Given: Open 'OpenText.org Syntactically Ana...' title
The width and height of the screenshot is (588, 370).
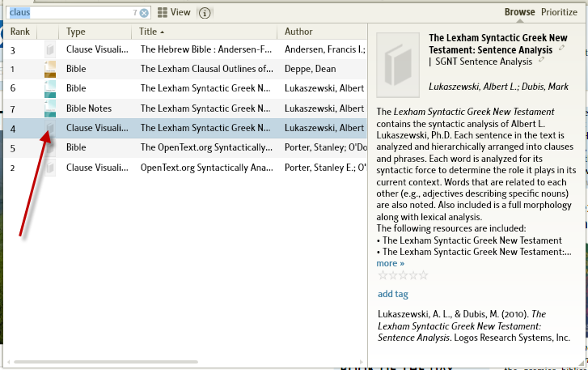Looking at the screenshot, I should (206, 168).
